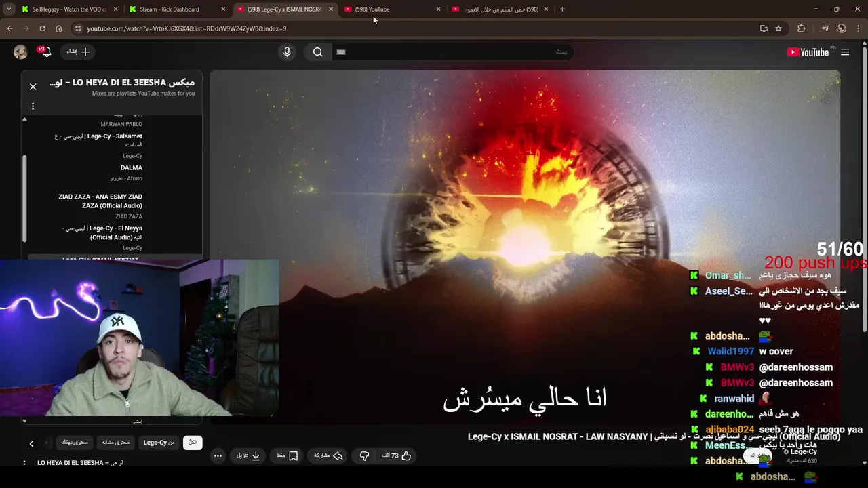Focus the YouTube search input field
This screenshot has height=488, width=868.
tap(453, 52)
